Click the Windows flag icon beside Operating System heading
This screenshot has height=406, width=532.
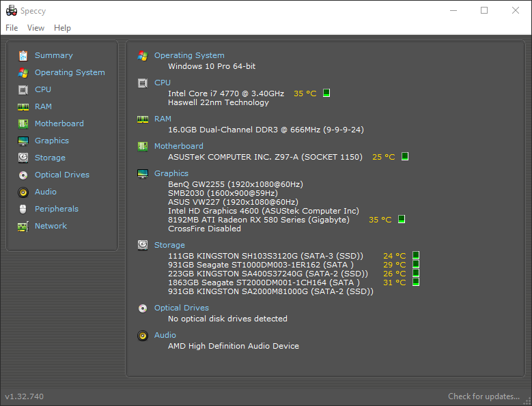point(143,55)
